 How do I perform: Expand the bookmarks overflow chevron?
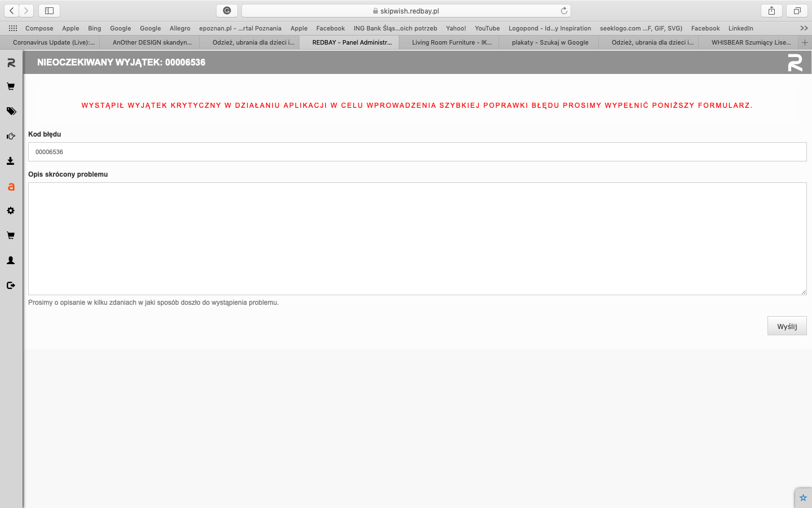(x=804, y=28)
